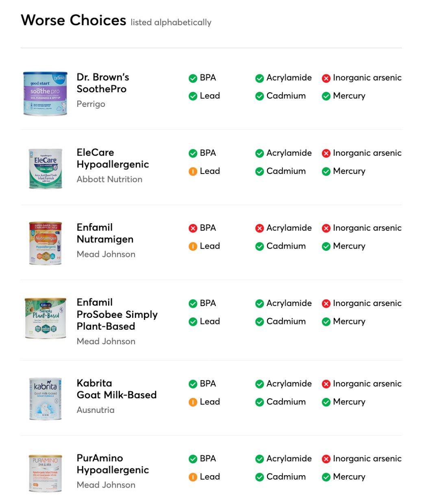Viewport: 439px width, 504px height.
Task: Open EleCare Hypoallergenic can image
Action: click(45, 169)
